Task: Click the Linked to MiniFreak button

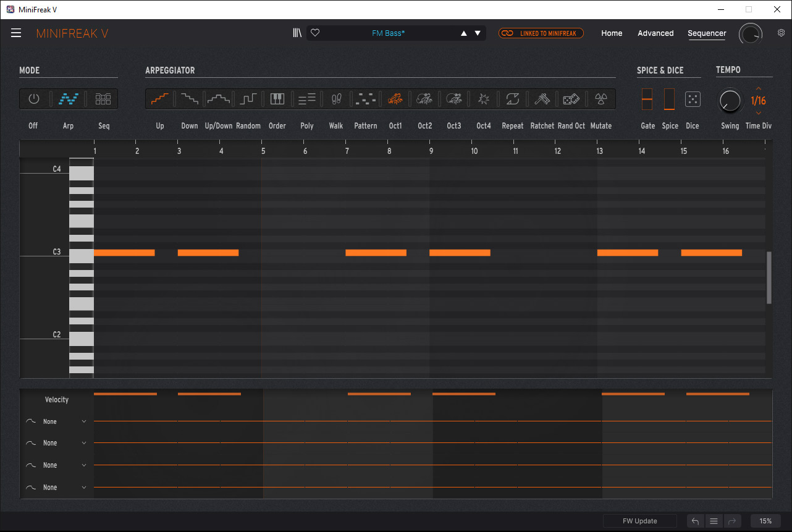Action: 541,33
